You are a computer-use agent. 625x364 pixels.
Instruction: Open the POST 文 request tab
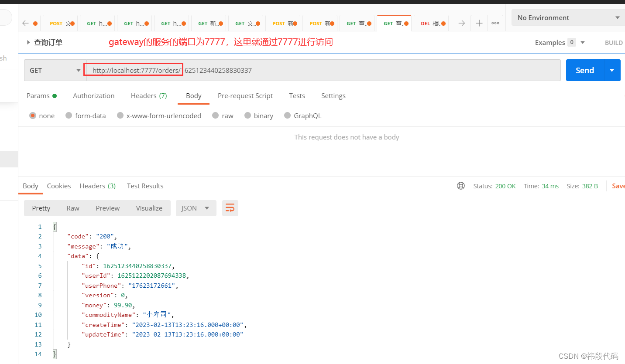(60, 24)
